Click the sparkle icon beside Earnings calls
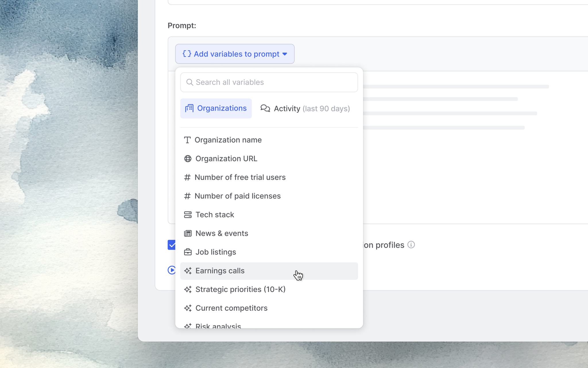 pyautogui.click(x=188, y=271)
